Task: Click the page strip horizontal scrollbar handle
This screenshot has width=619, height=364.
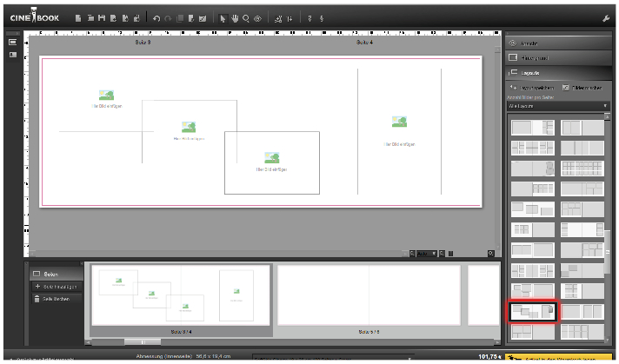Action: [x=143, y=342]
